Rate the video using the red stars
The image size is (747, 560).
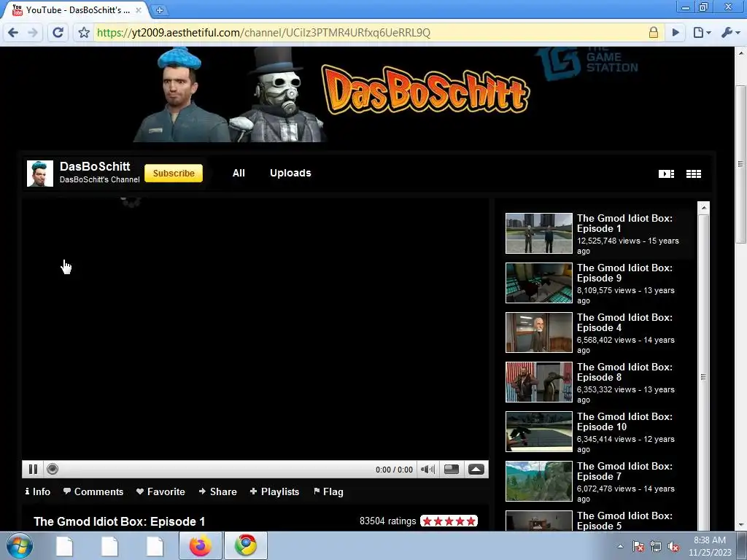click(449, 521)
